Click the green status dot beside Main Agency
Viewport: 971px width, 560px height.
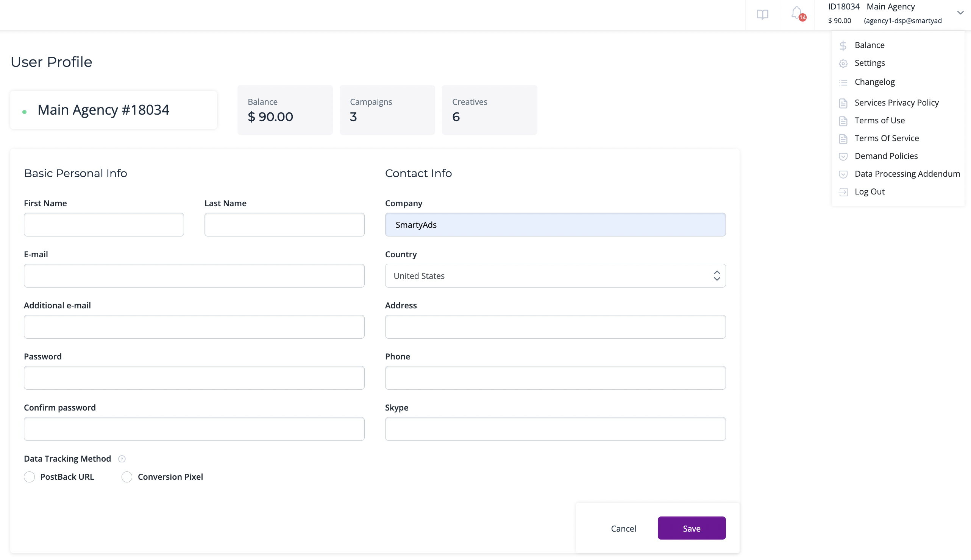pyautogui.click(x=25, y=112)
